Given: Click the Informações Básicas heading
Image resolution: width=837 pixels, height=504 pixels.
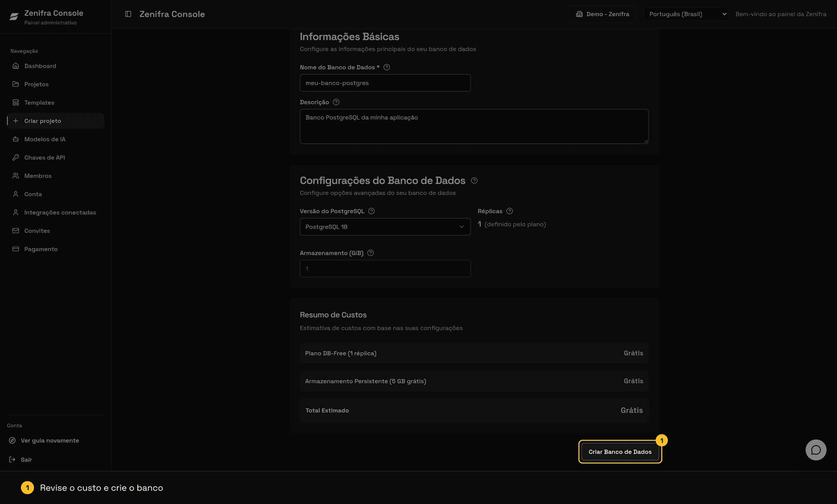Looking at the screenshot, I should [350, 37].
